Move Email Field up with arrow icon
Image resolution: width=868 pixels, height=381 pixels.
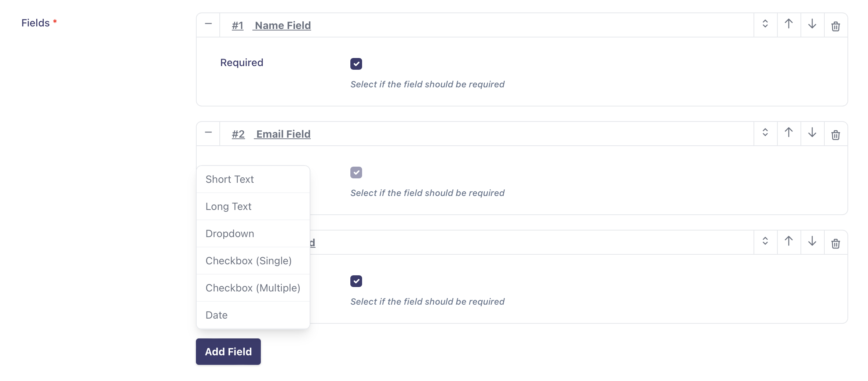click(x=789, y=133)
